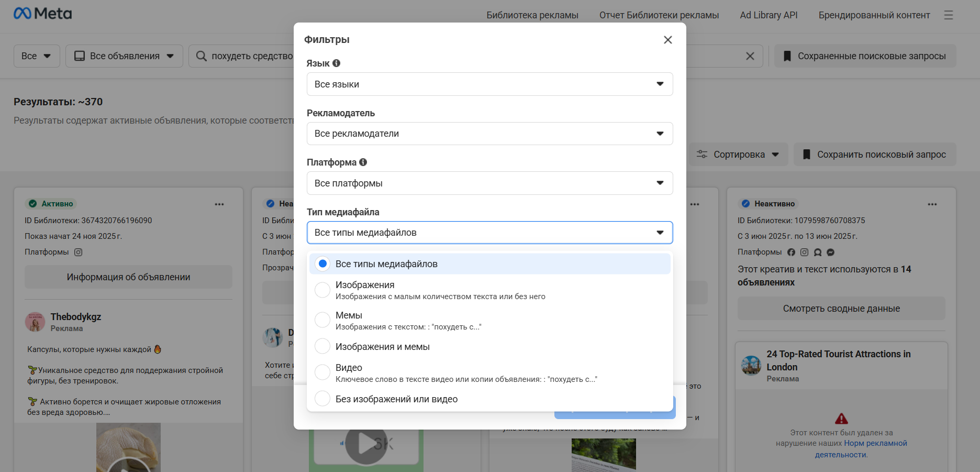
Task: Expand the Все платформы dropdown
Action: click(x=489, y=183)
